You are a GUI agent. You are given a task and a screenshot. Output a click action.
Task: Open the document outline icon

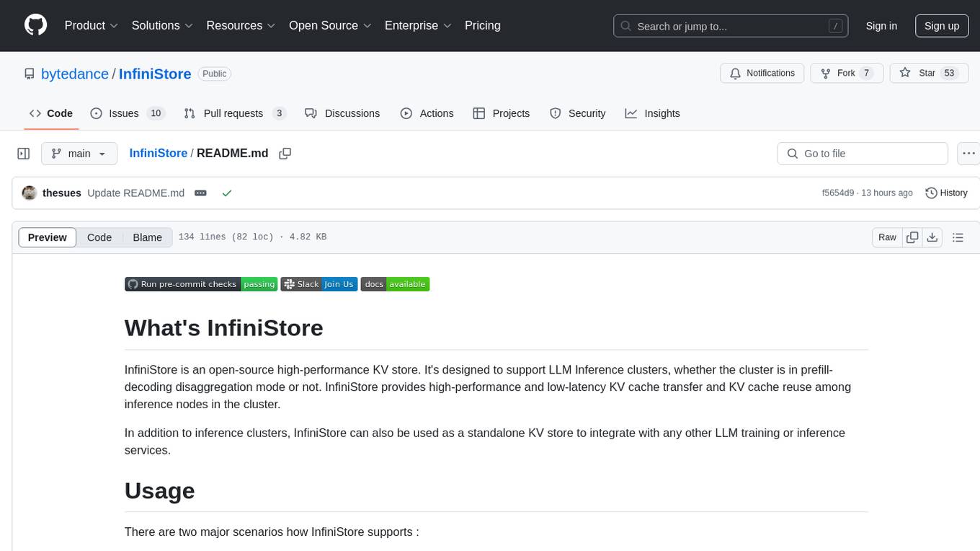coord(958,237)
